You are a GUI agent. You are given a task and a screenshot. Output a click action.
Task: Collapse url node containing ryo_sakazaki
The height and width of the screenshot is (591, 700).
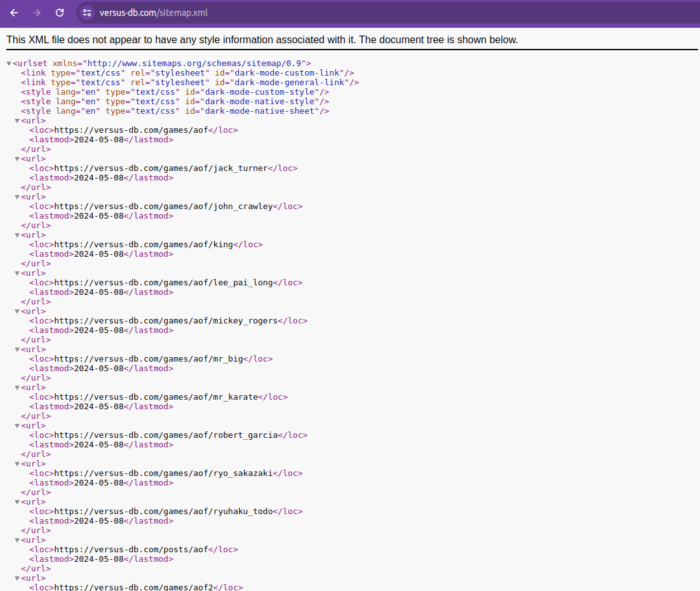click(x=17, y=464)
